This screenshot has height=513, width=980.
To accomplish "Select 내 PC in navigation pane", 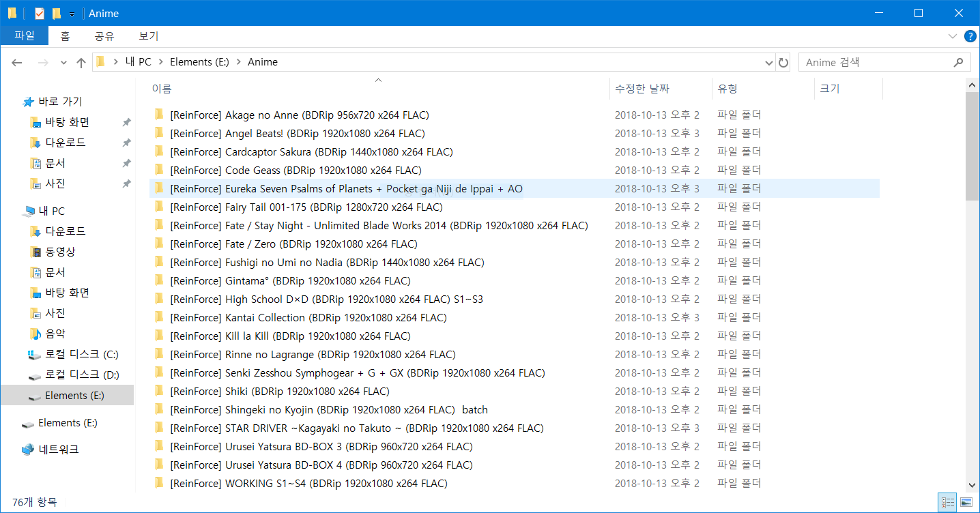I will (51, 211).
